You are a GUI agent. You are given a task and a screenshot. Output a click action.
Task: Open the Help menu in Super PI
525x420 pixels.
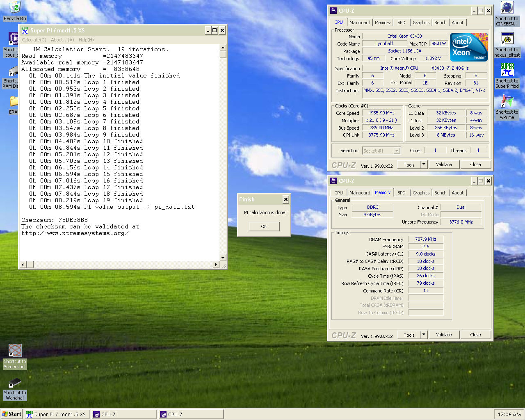(x=86, y=40)
